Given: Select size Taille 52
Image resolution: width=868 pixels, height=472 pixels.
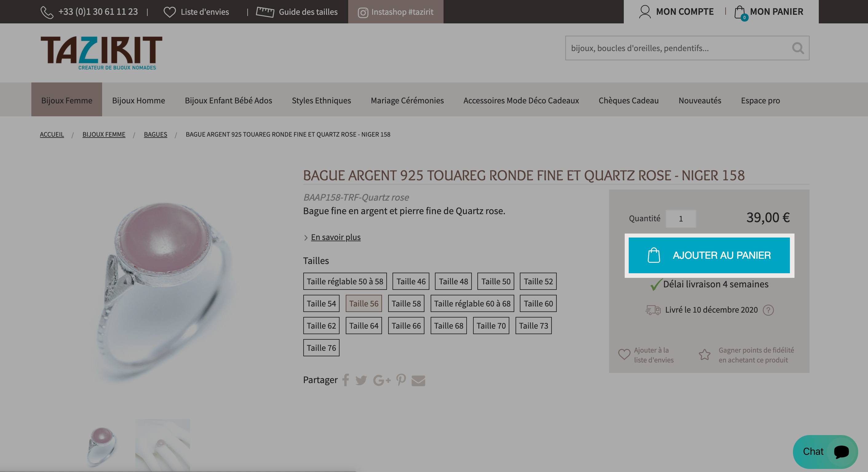Looking at the screenshot, I should pyautogui.click(x=538, y=281).
